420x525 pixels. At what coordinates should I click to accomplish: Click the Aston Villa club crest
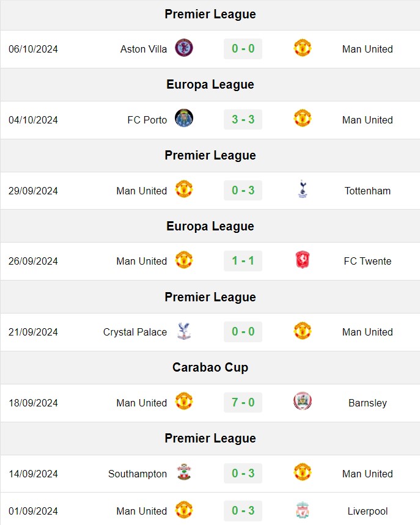point(184,48)
